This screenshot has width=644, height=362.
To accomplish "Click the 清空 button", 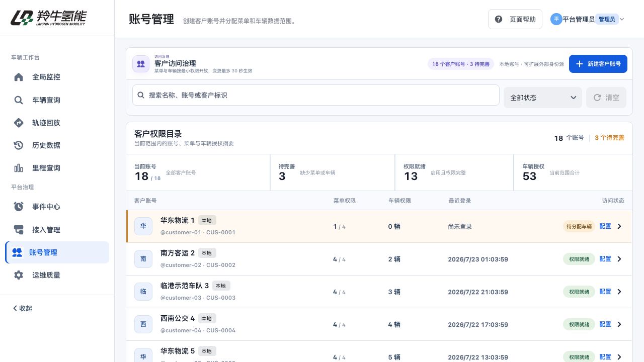I will [x=606, y=98].
